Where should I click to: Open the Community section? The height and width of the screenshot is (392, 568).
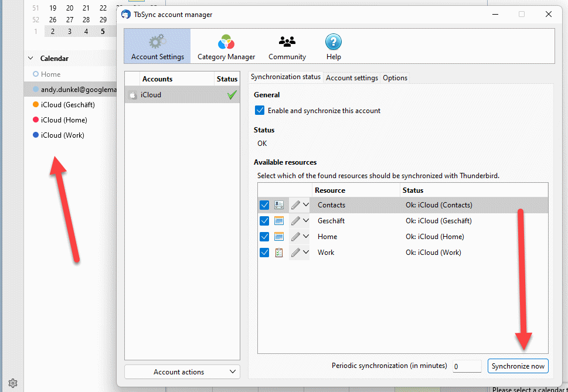[287, 46]
